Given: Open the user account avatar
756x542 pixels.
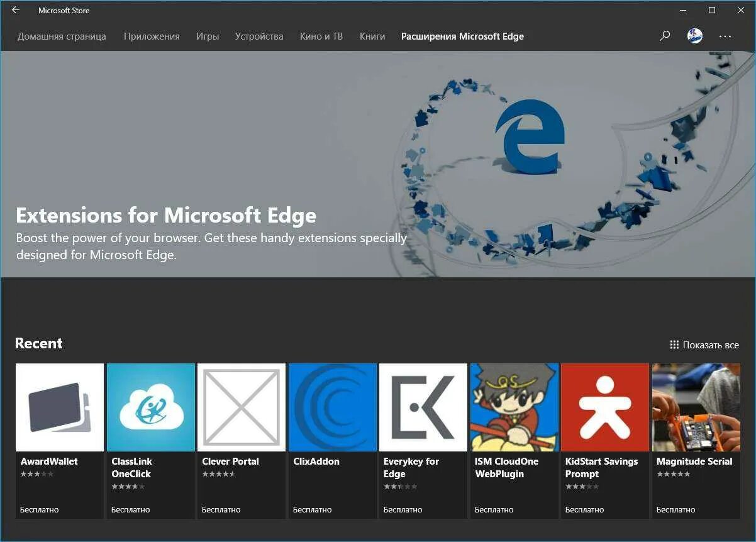Looking at the screenshot, I should [x=695, y=36].
